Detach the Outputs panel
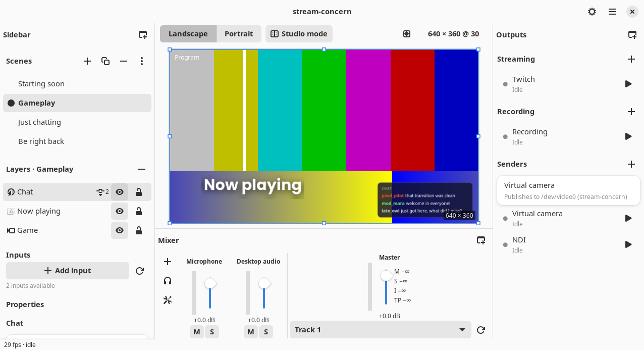This screenshot has height=350, width=644. 632,35
